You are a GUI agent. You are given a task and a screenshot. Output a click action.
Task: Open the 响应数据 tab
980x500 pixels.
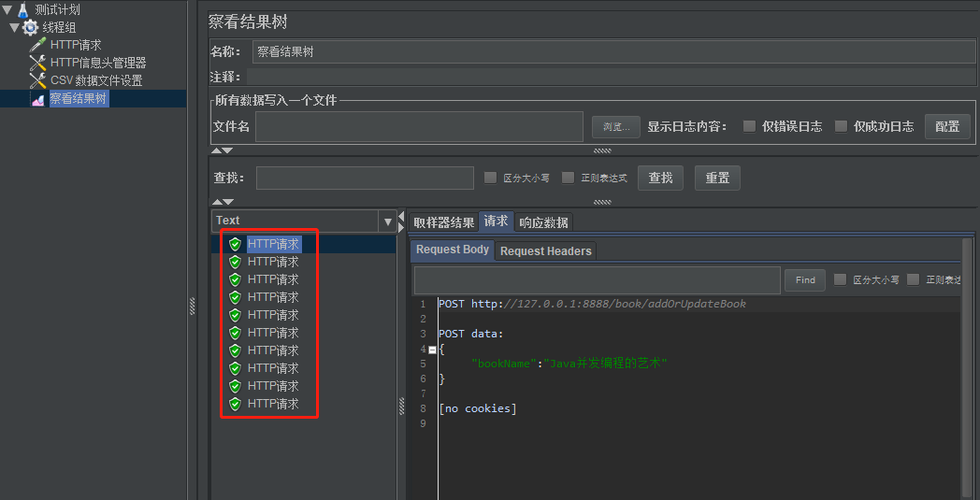[x=543, y=222]
